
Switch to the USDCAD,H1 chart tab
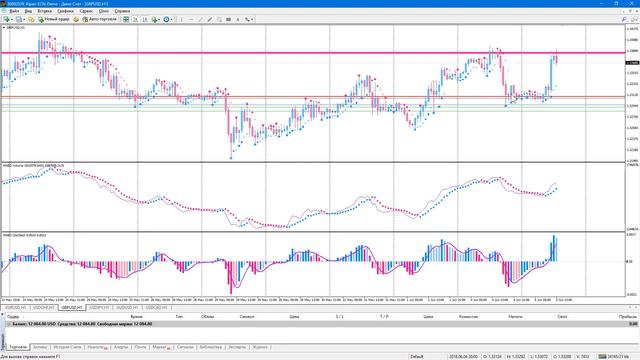pyautogui.click(x=156, y=307)
